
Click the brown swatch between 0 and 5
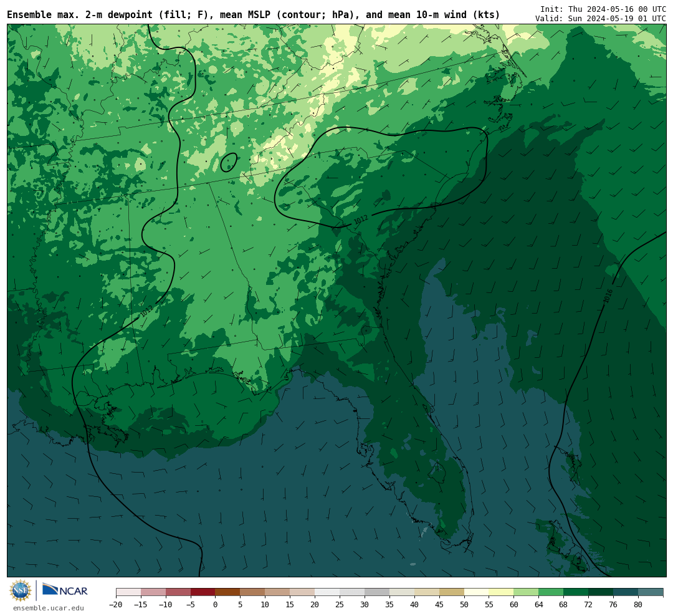pos(228,592)
